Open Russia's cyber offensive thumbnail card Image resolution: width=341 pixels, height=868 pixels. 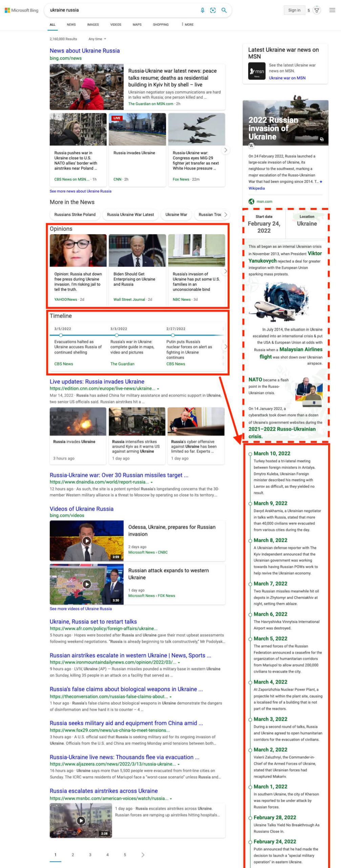coord(196,436)
